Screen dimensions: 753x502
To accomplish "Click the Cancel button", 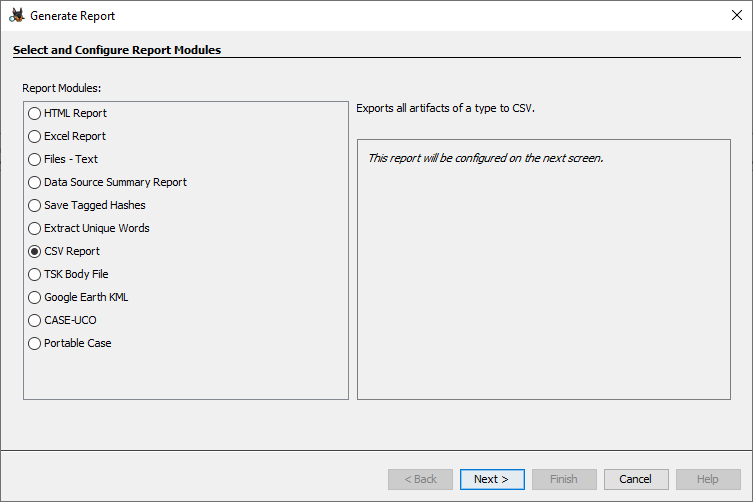I will (635, 479).
